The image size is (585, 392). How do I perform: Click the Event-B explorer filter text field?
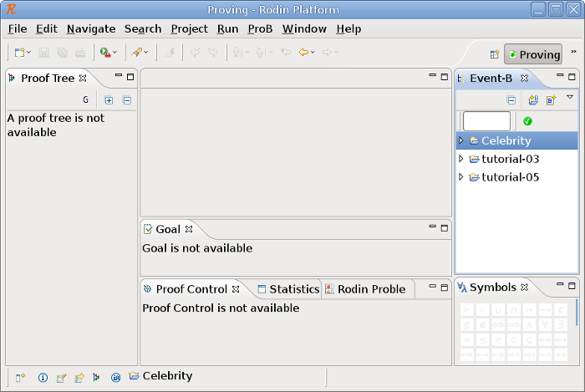pyautogui.click(x=486, y=121)
